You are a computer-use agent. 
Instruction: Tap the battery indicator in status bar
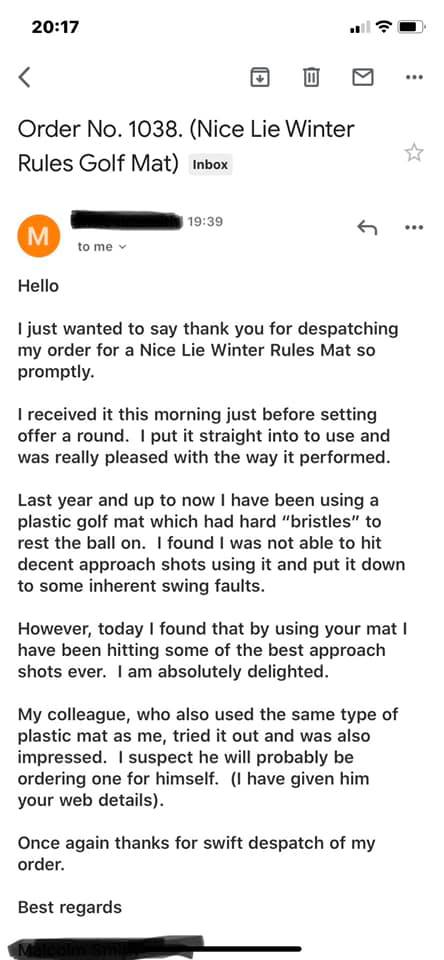[x=412, y=28]
